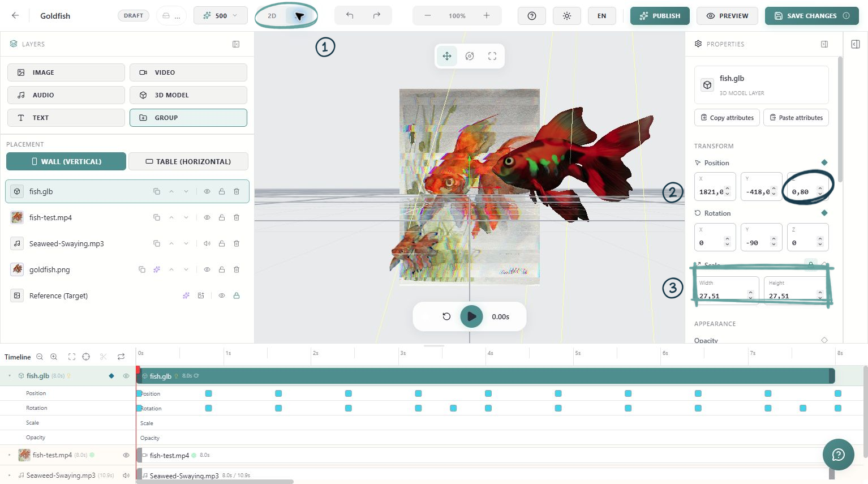Reset playback to start in viewport
Screen dimensions: 868x484
click(446, 316)
